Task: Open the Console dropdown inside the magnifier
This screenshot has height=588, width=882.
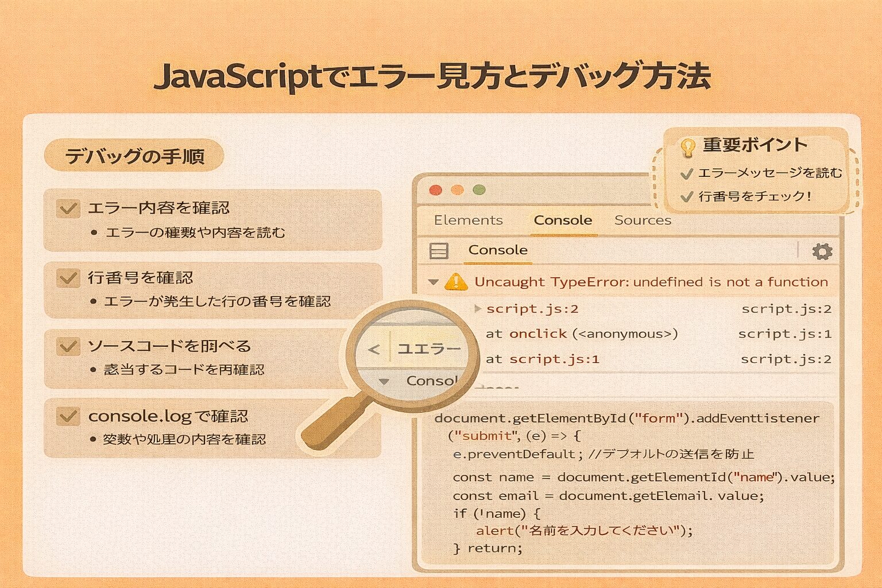Action: (x=385, y=381)
